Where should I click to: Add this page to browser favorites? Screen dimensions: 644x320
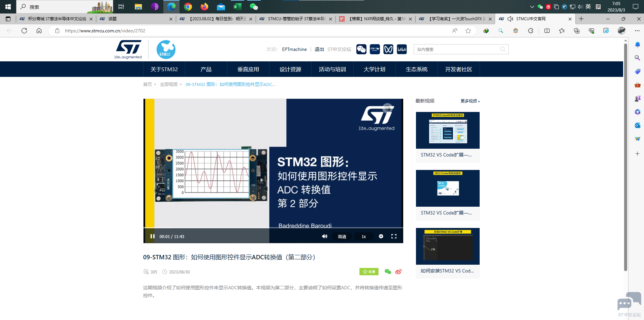click(x=468, y=31)
